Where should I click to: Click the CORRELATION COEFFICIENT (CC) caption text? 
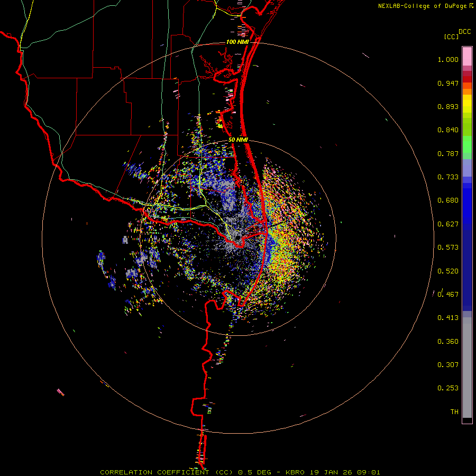coord(167,472)
